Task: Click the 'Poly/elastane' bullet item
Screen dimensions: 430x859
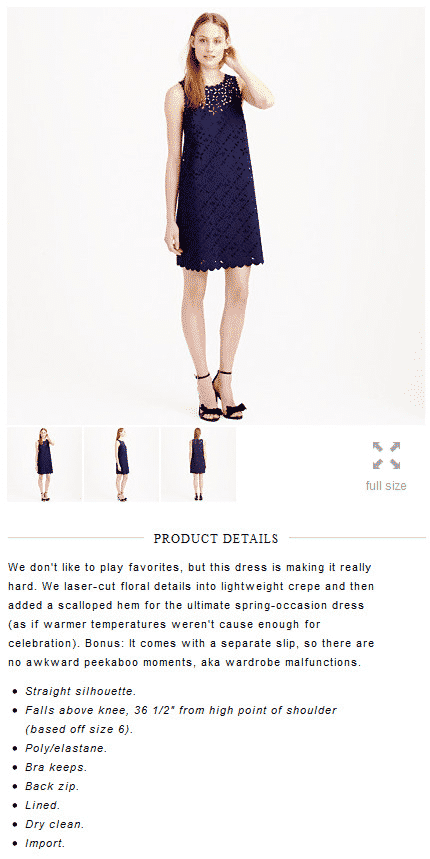Action: [66, 749]
